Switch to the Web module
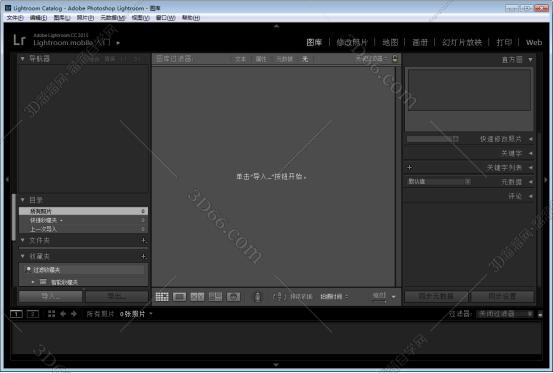The height and width of the screenshot is (373, 553). click(x=534, y=42)
